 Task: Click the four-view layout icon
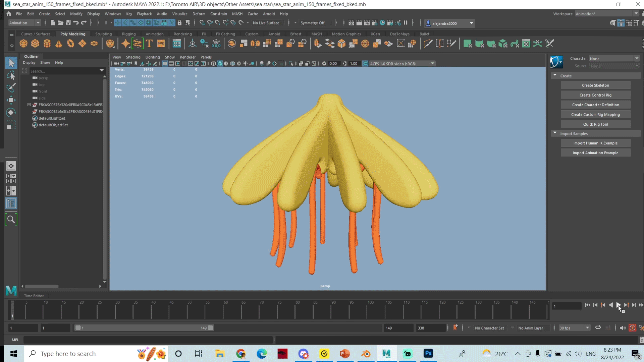click(x=11, y=178)
